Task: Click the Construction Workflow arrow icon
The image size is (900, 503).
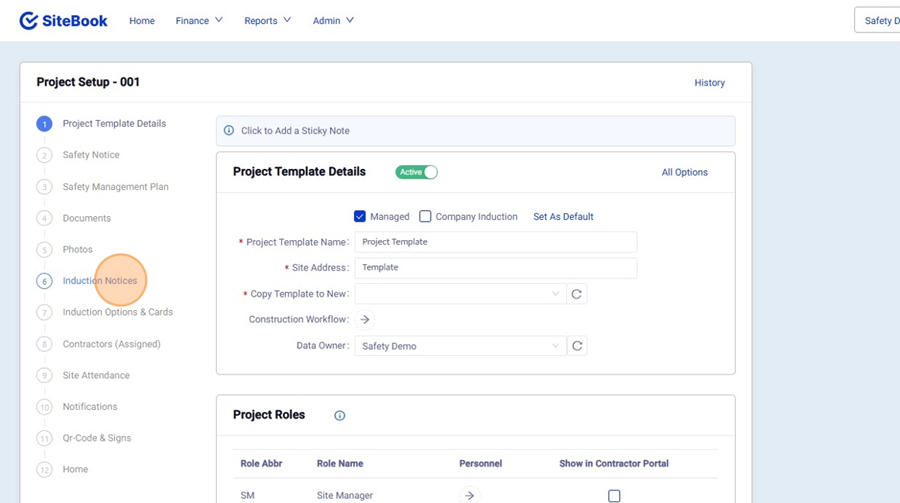Action: 365,320
